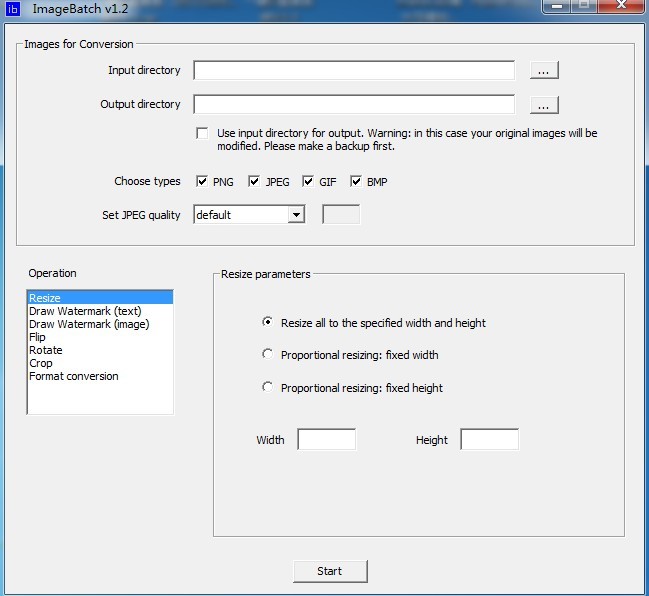
Task: Uncheck the PNG file type
Action: point(203,182)
